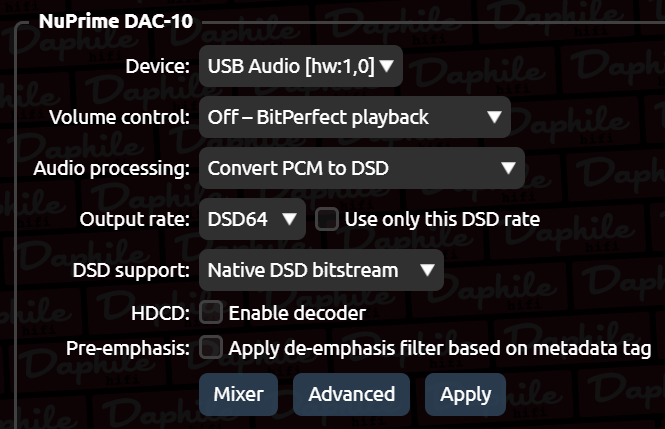Click the NuPrime DAC-10 section heading

point(115,20)
